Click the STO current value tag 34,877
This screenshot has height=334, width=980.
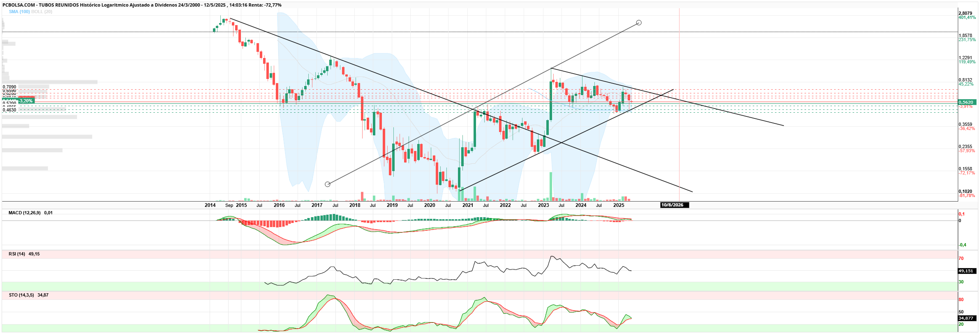pos(966,318)
